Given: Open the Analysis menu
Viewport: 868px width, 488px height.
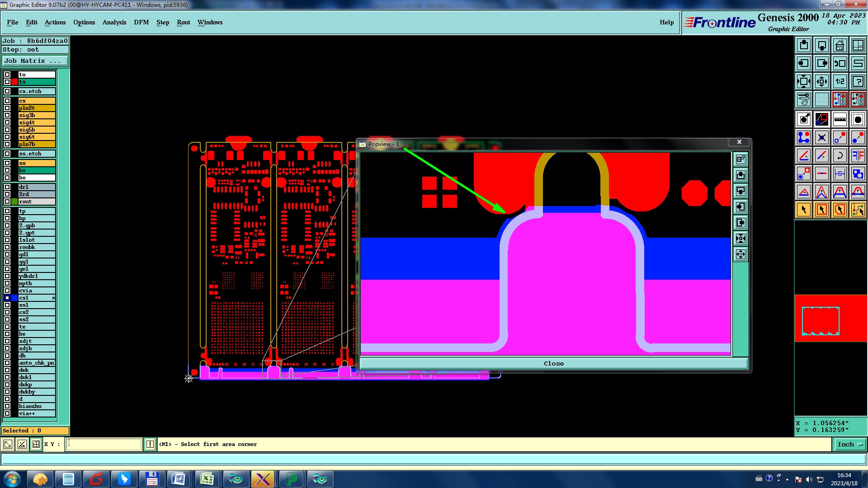Looking at the screenshot, I should coord(114,22).
